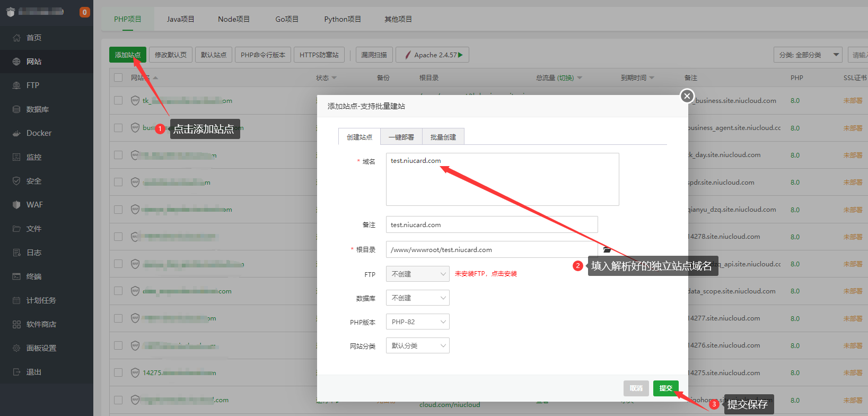Screen dimensions: 868x416
Task: Close the add site dialog
Action: tap(687, 96)
